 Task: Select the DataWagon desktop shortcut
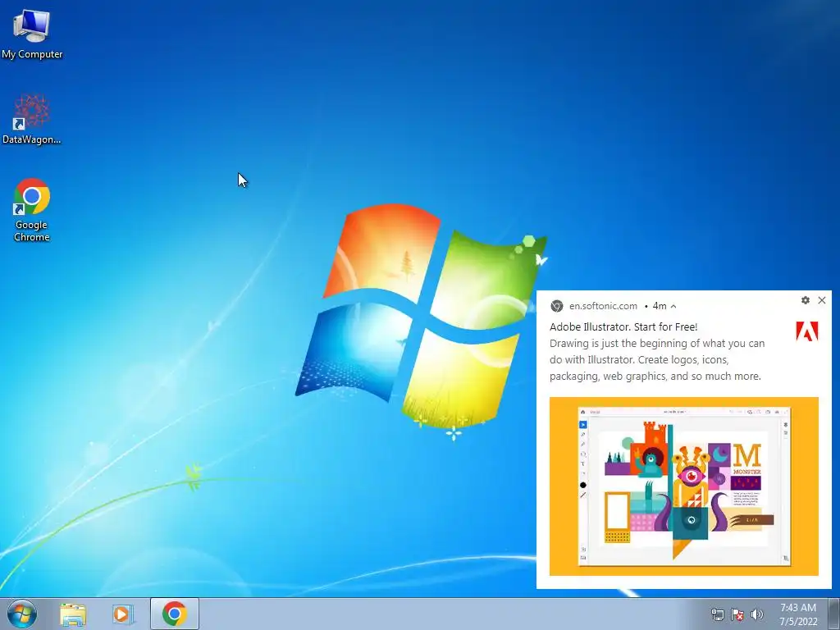32,119
